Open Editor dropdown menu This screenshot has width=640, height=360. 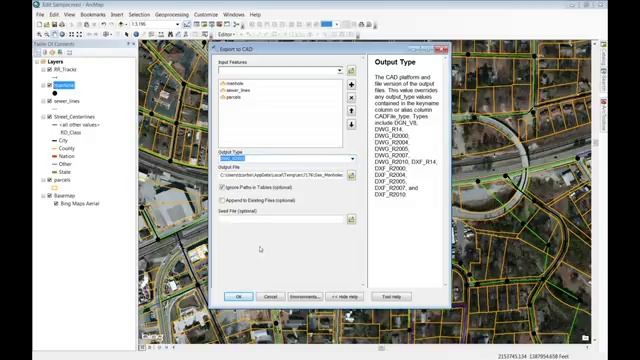click(x=226, y=35)
